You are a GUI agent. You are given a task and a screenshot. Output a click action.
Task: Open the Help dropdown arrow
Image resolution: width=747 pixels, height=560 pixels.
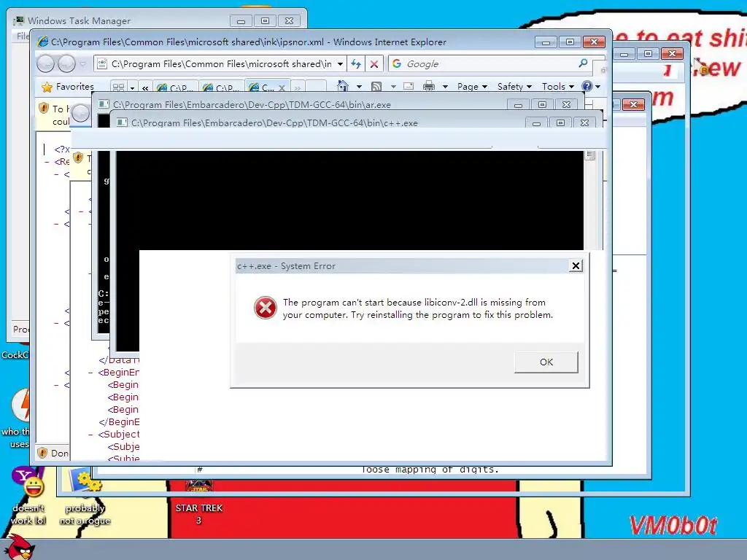tap(598, 87)
